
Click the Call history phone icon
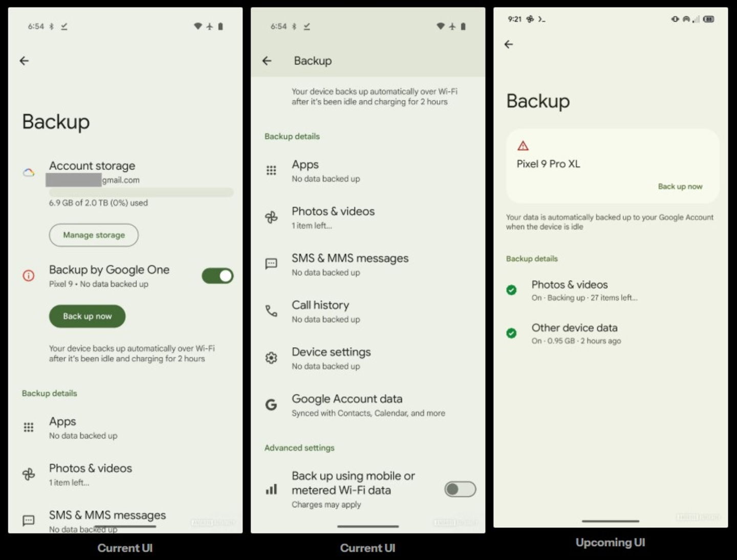[271, 310]
